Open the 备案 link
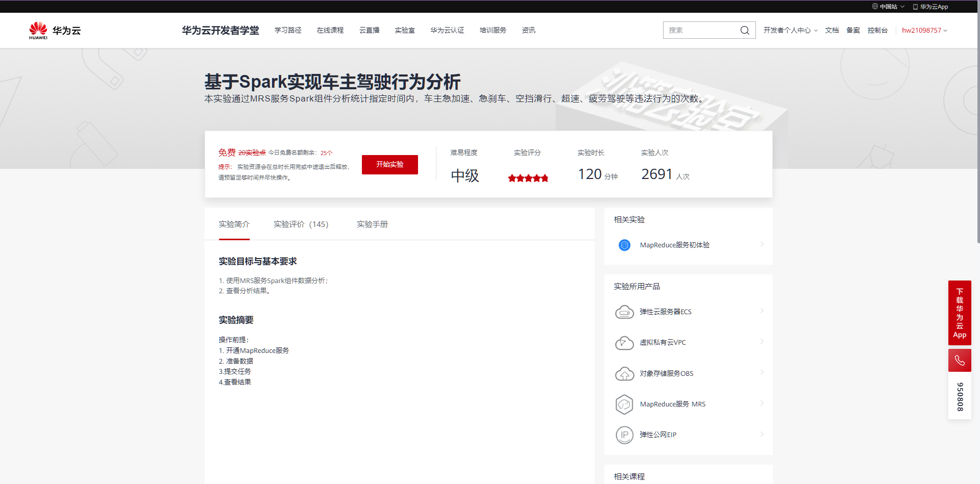The width and height of the screenshot is (980, 484). click(853, 30)
